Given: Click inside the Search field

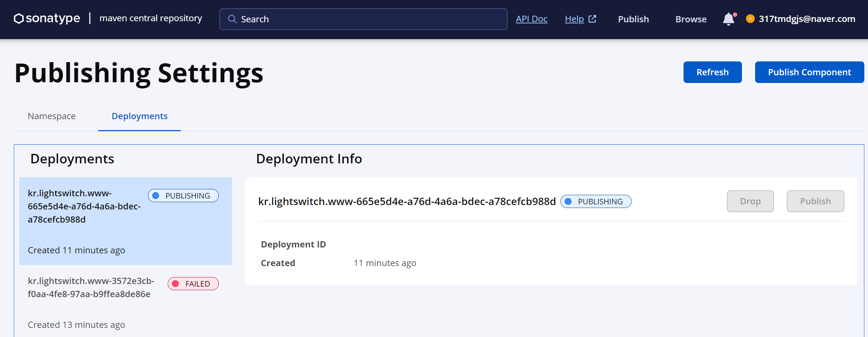Looking at the screenshot, I should pyautogui.click(x=363, y=19).
